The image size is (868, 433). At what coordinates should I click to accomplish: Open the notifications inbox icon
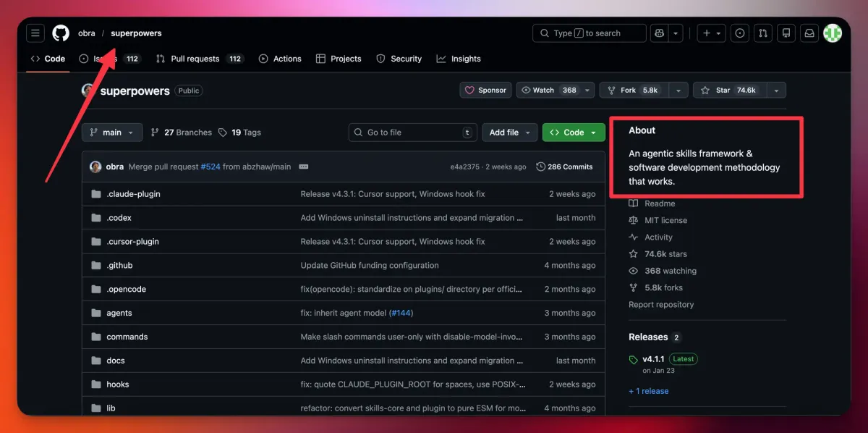[809, 33]
